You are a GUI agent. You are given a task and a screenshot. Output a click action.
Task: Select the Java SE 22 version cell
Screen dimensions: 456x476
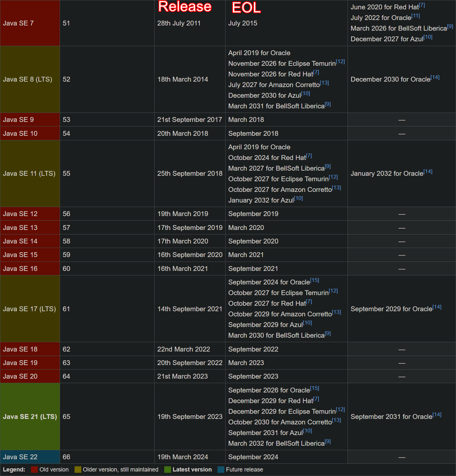click(30, 457)
